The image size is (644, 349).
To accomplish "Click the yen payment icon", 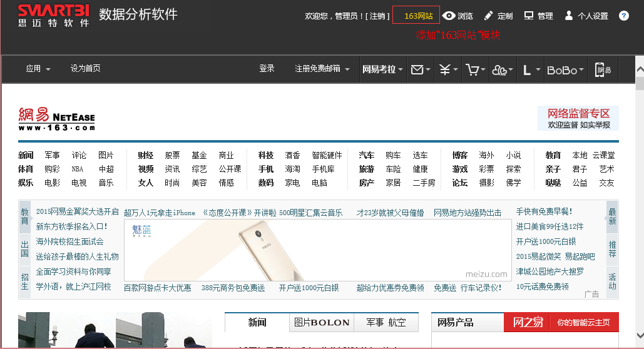I will coord(444,70).
